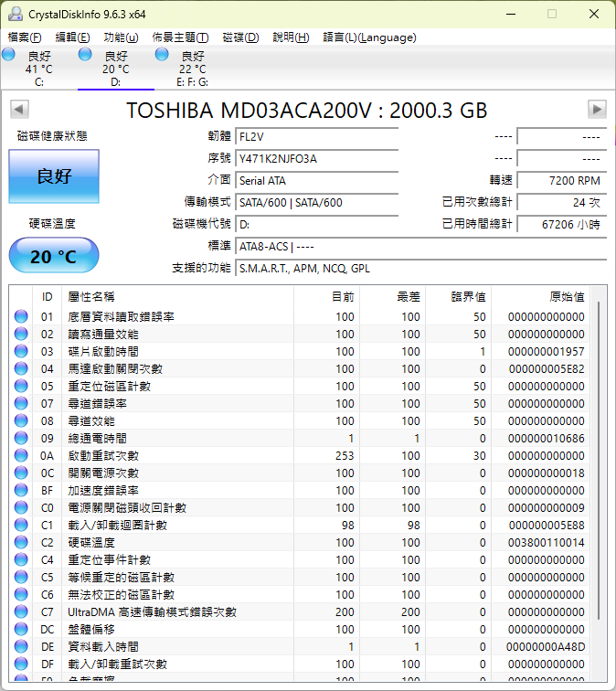The image size is (616, 691).
Task: Click status orb for attribute 01
Action: (21, 316)
